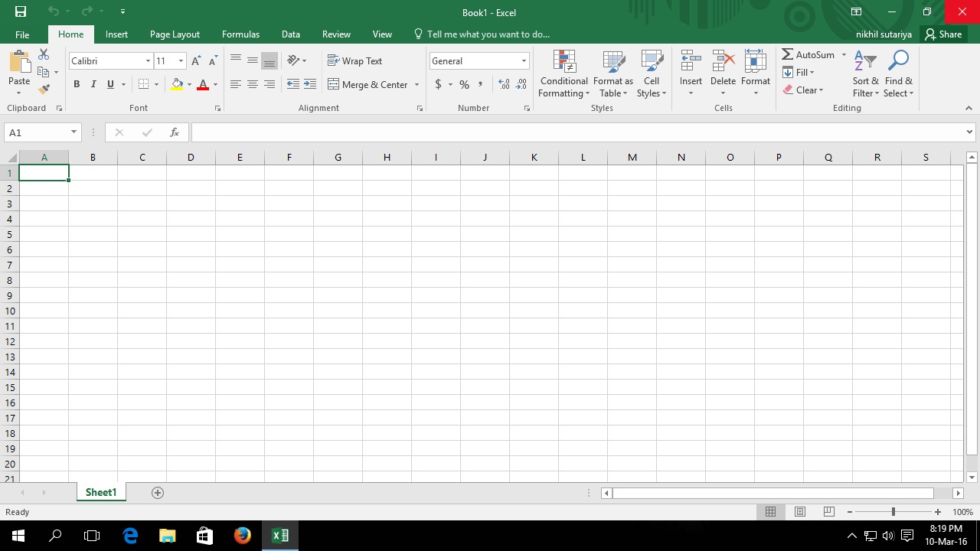980x551 pixels.
Task: Open the font size dropdown
Action: pyautogui.click(x=181, y=61)
